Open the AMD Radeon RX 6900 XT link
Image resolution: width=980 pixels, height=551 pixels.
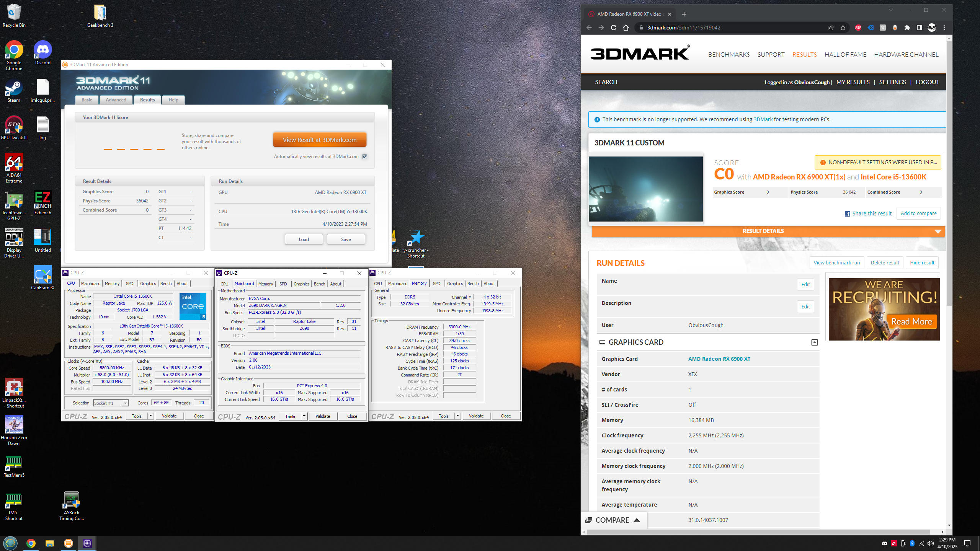(x=719, y=359)
